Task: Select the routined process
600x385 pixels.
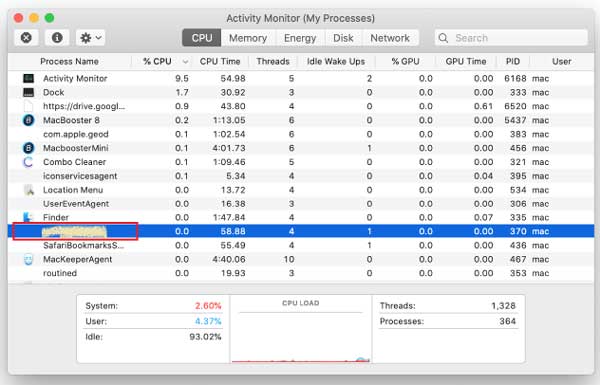Action: tap(60, 273)
